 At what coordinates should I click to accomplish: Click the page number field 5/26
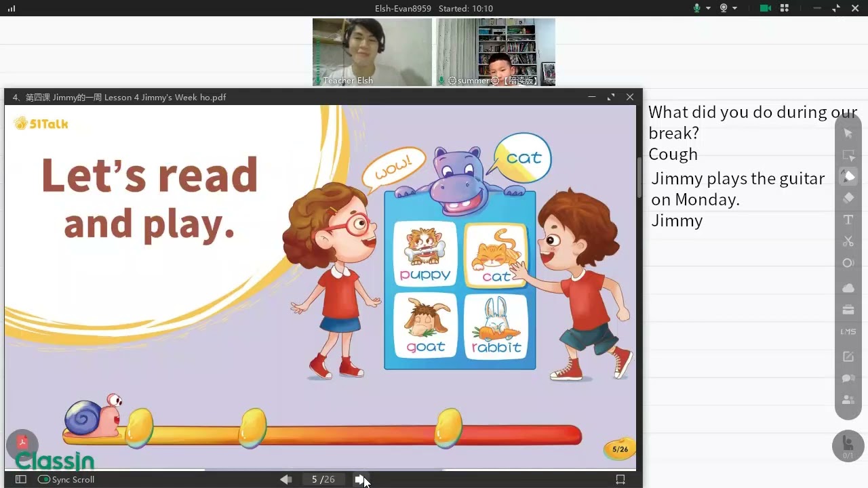(323, 479)
